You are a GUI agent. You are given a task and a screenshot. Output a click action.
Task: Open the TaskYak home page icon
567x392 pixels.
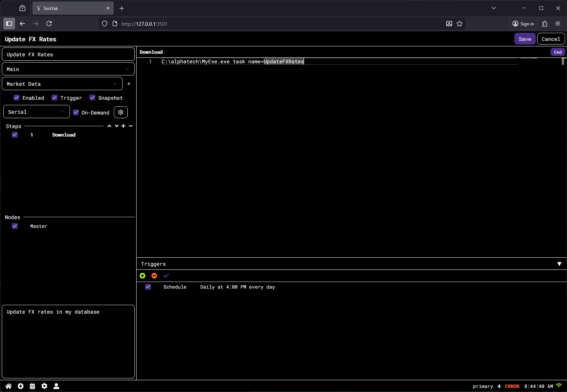[8, 386]
